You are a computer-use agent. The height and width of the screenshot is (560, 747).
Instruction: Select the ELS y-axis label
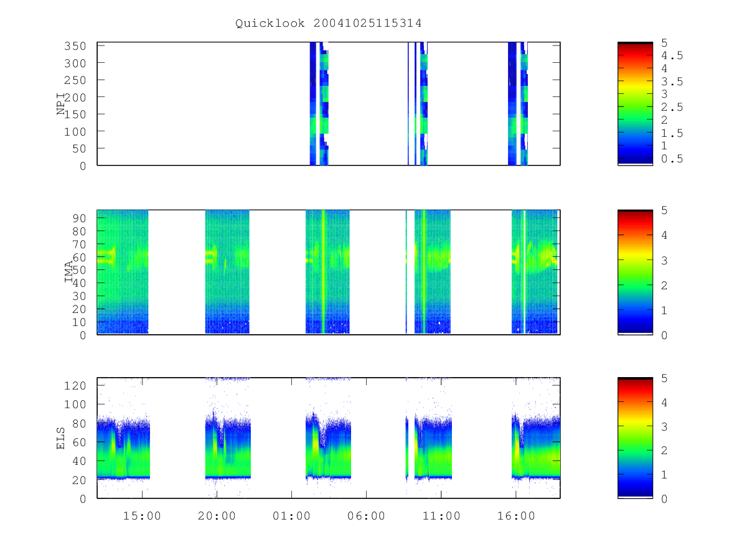point(61,438)
